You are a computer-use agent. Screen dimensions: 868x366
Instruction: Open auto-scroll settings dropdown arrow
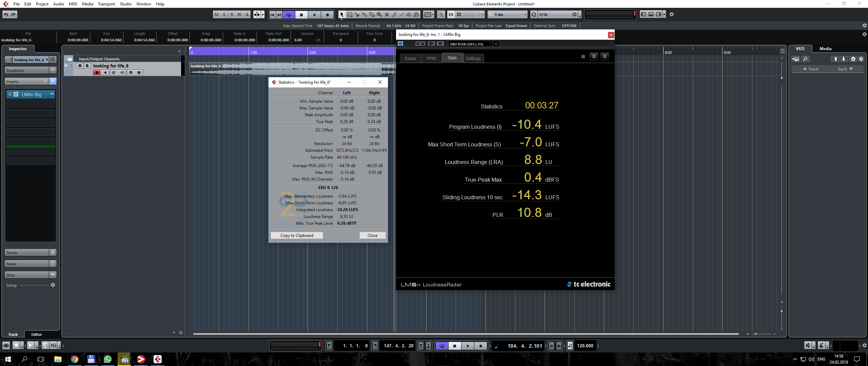263,15
